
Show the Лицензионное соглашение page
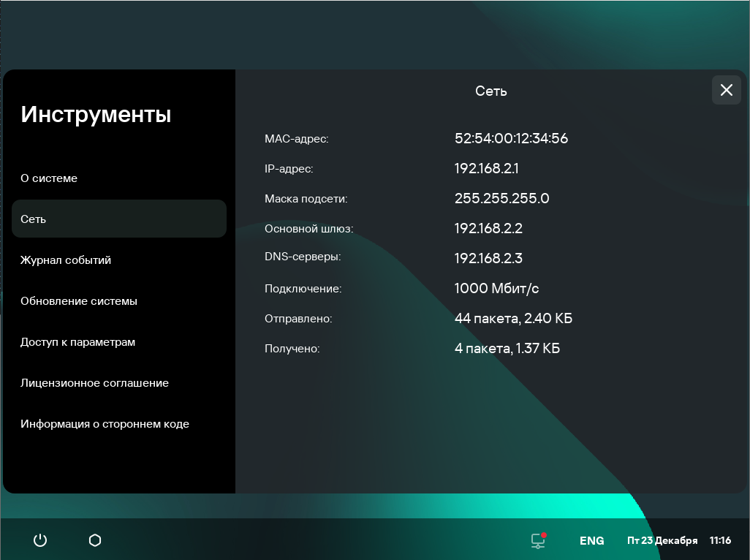[94, 383]
